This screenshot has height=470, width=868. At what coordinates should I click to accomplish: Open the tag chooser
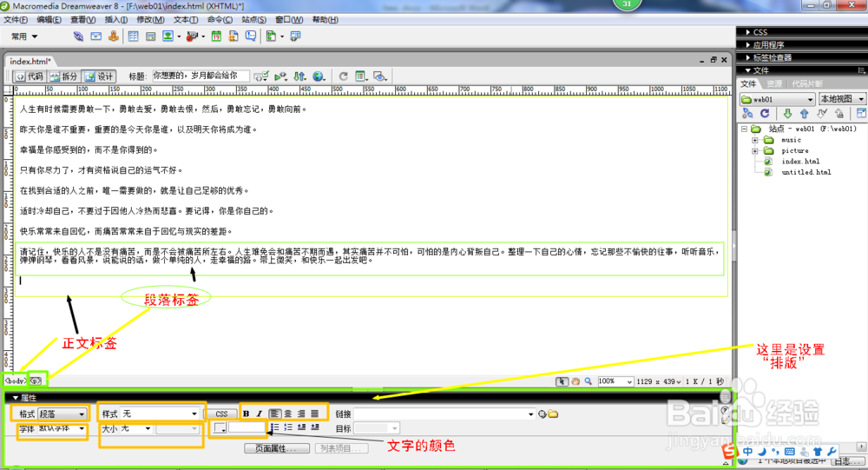pyautogui.click(x=296, y=36)
